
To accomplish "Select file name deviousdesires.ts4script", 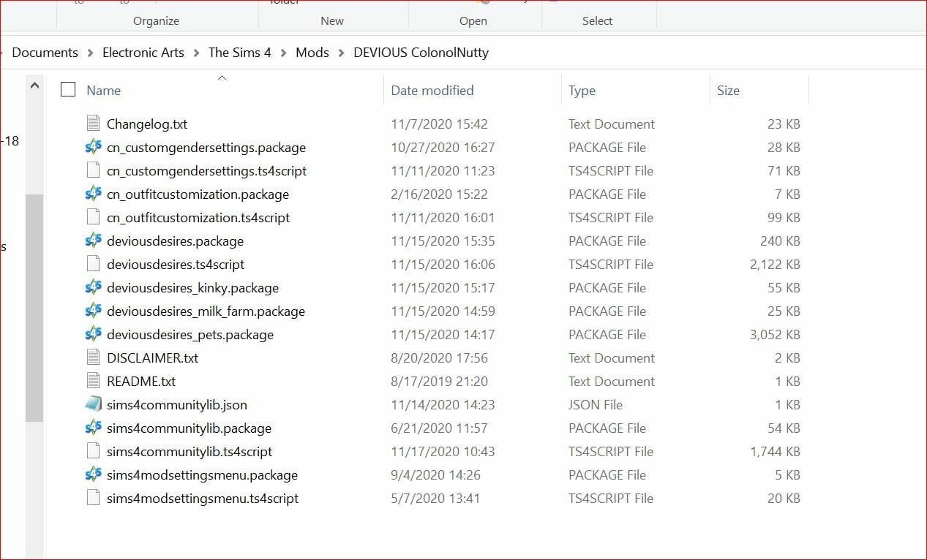I will [x=176, y=265].
